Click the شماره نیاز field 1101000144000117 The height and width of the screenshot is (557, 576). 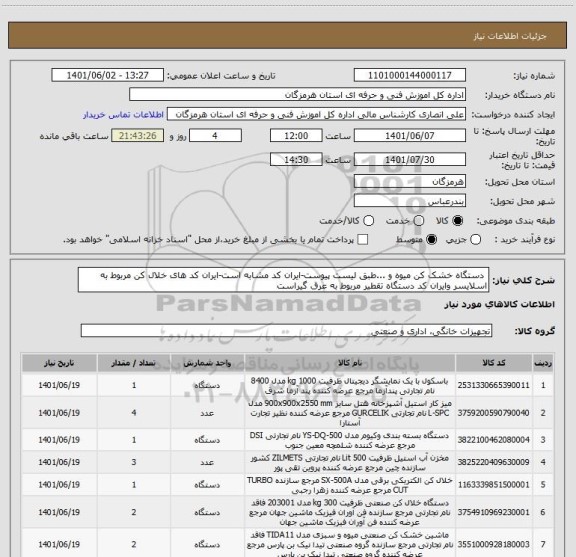point(410,75)
